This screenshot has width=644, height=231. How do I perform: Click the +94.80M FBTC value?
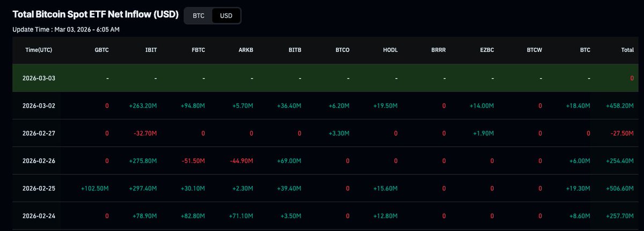[x=193, y=106]
